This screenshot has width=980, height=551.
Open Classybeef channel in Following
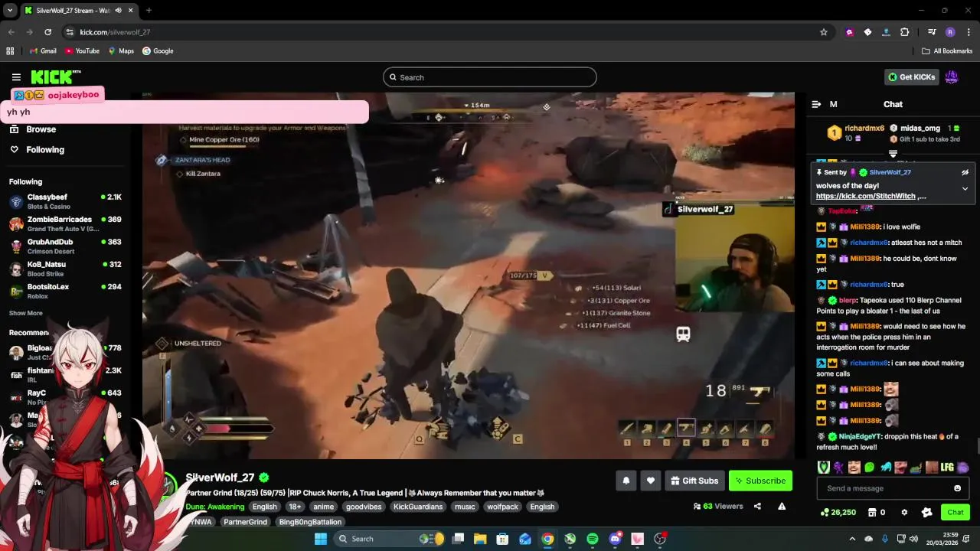click(65, 201)
